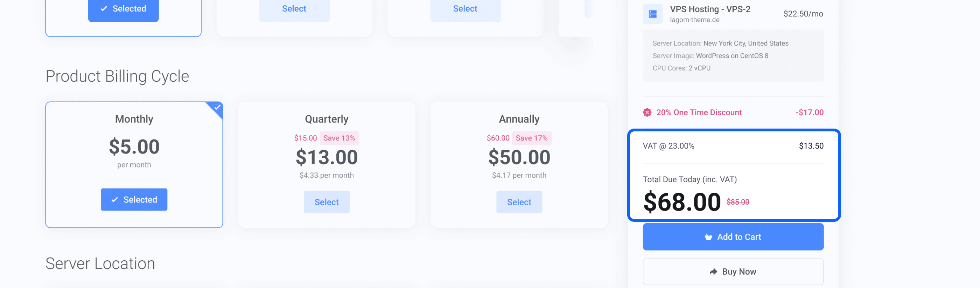Image resolution: width=980 pixels, height=288 pixels.
Task: Open the lagom-theme.de domain link
Action: click(x=695, y=20)
